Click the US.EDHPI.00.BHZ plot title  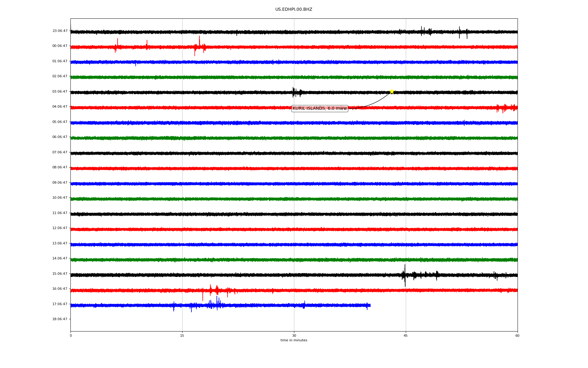click(x=294, y=10)
